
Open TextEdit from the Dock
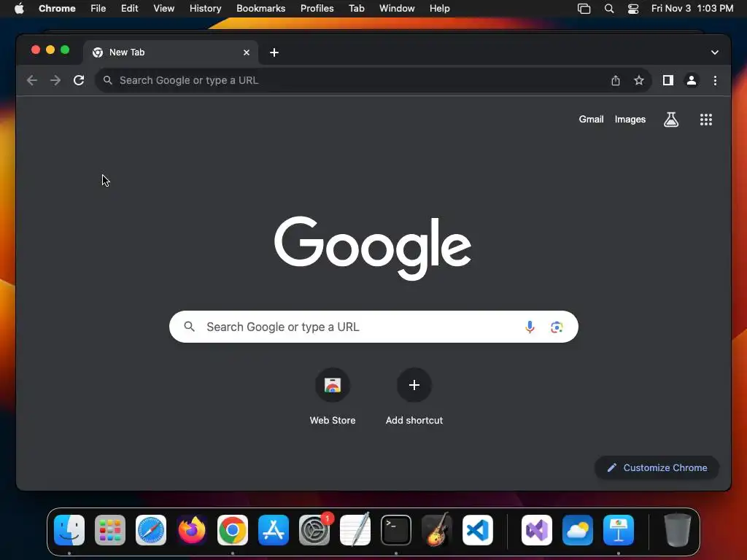tap(355, 530)
